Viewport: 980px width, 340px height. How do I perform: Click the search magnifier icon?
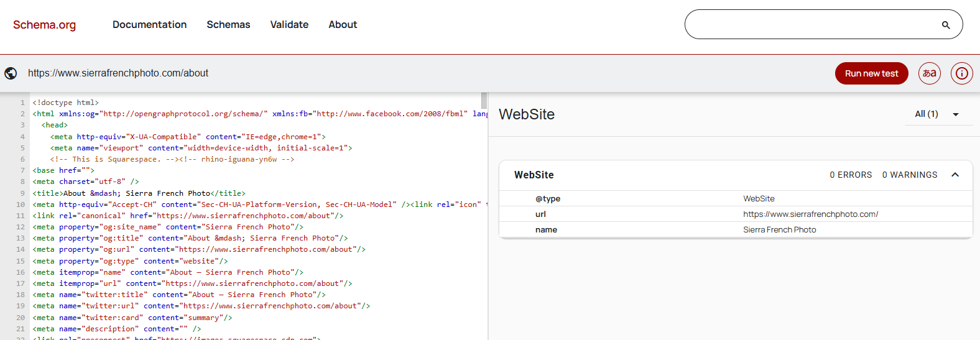(x=945, y=25)
